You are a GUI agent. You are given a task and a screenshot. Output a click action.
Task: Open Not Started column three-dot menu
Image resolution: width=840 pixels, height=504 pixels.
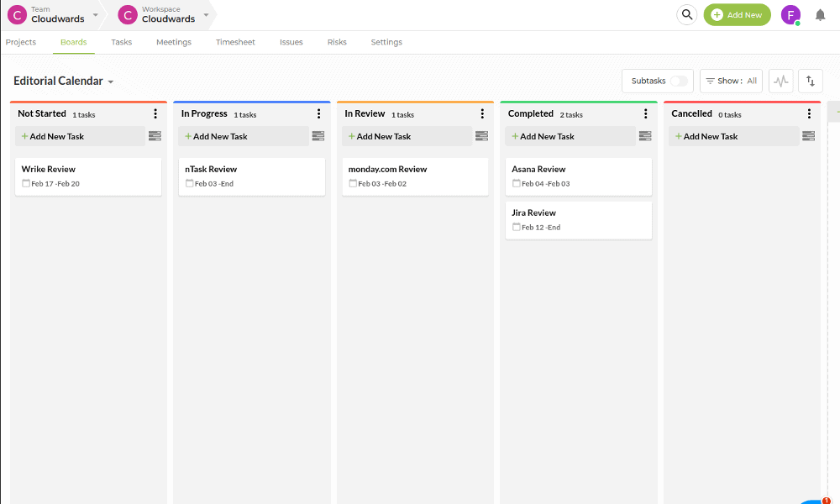pyautogui.click(x=155, y=113)
